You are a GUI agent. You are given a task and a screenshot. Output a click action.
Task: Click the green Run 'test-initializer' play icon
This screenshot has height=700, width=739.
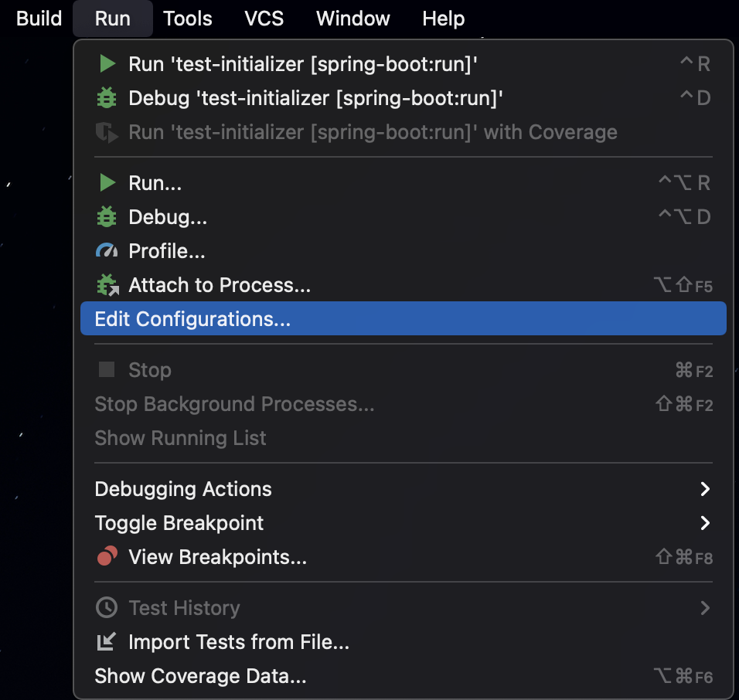point(107,64)
